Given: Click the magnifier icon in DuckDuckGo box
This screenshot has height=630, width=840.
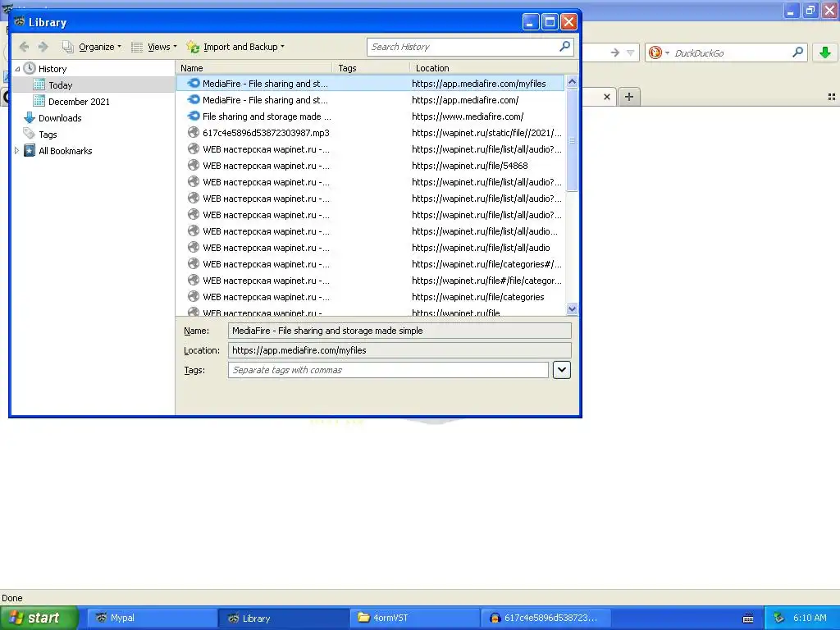Looking at the screenshot, I should pos(797,52).
